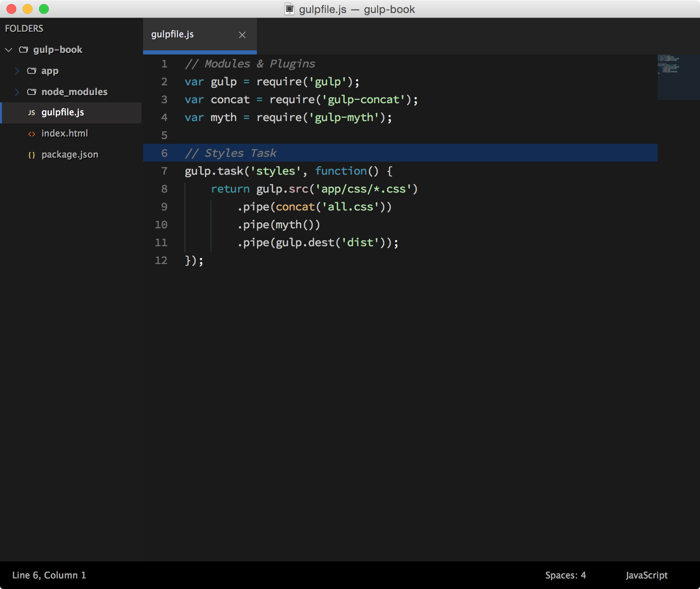Click line number 1 in the gutter
Viewport: 700px width, 589px height.
tap(164, 64)
